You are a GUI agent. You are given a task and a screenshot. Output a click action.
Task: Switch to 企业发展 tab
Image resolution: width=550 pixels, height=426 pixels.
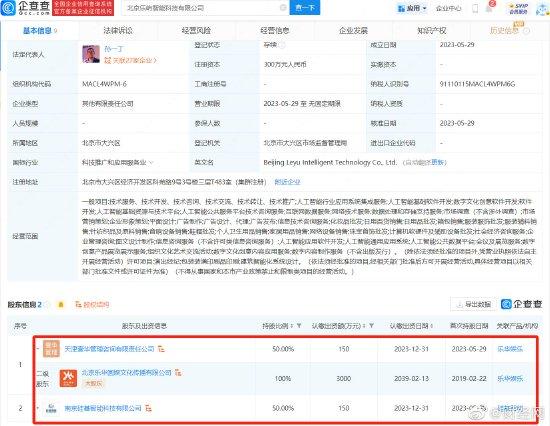point(354,31)
